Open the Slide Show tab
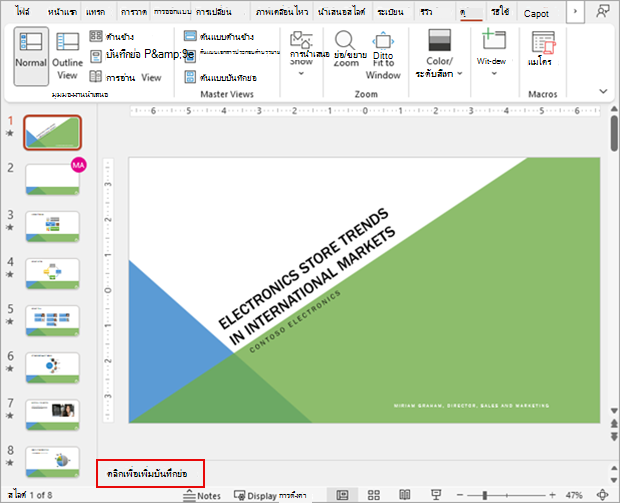 pos(341,12)
